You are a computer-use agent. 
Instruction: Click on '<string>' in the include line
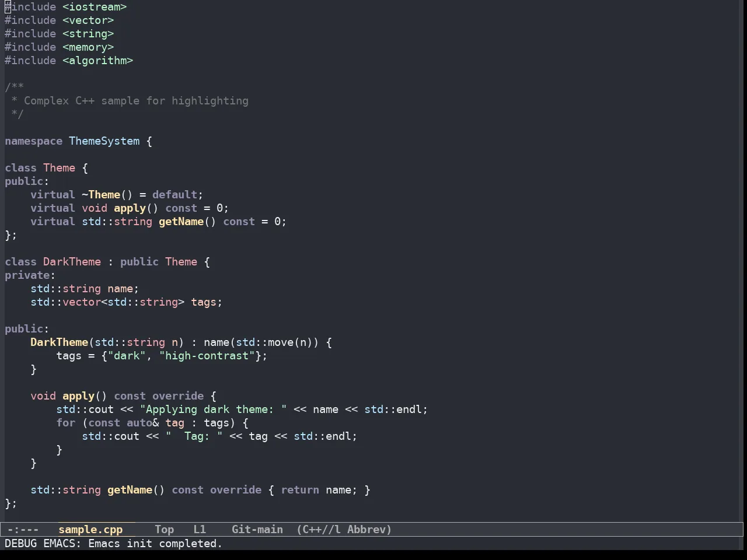[88, 34]
